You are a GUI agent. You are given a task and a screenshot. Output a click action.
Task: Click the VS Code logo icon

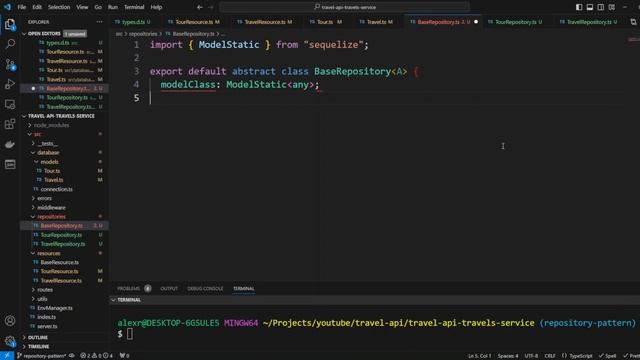click(x=7, y=7)
